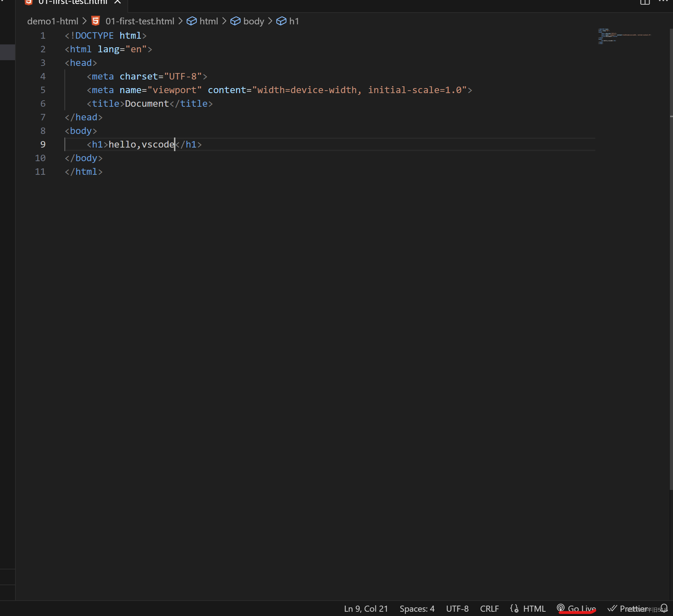Screen dimensions: 673x616
Task: Click the DOCTYPE keyword on line 1
Action: point(95,35)
